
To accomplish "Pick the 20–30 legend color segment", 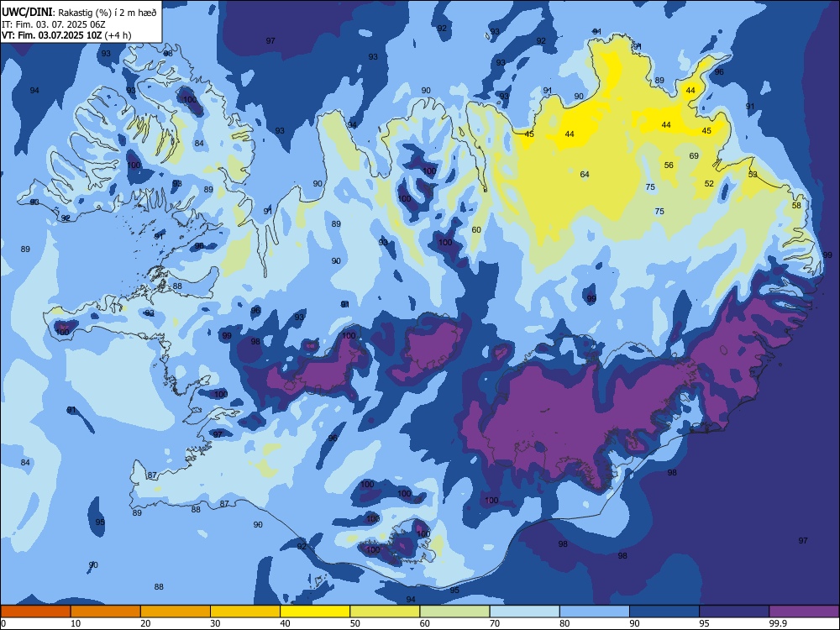I will coord(176,612).
